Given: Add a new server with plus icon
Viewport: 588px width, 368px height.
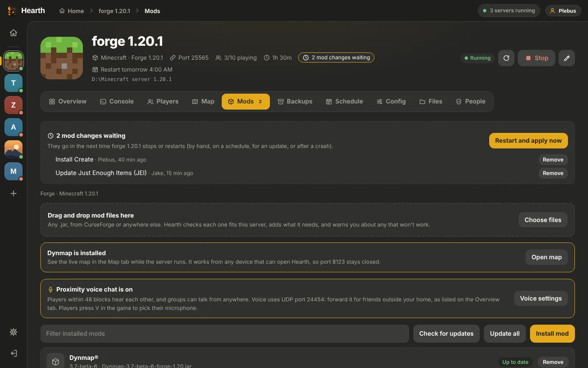Looking at the screenshot, I should click(x=13, y=193).
